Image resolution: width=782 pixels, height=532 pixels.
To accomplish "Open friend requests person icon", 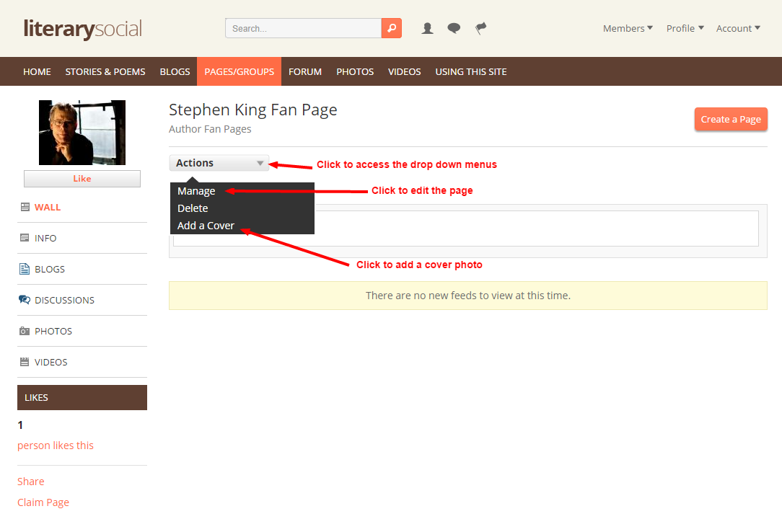I will (x=427, y=28).
